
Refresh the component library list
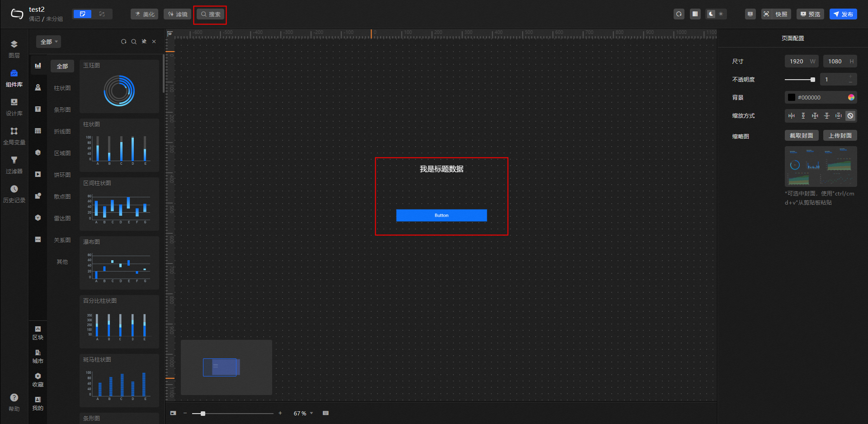point(123,42)
